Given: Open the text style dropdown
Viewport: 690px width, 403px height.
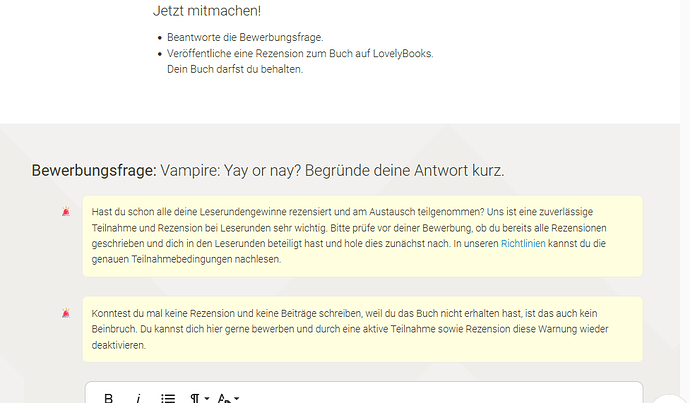Looking at the screenshot, I should [x=228, y=398].
